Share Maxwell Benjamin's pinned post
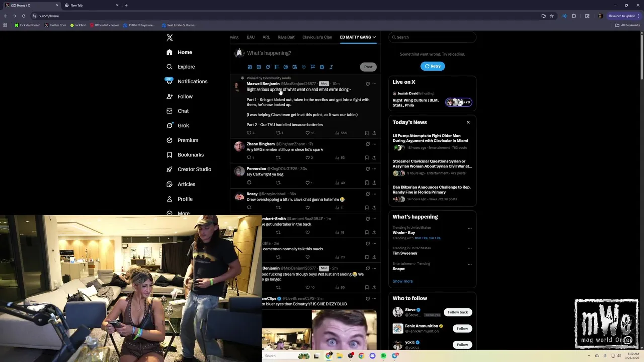 click(x=374, y=133)
